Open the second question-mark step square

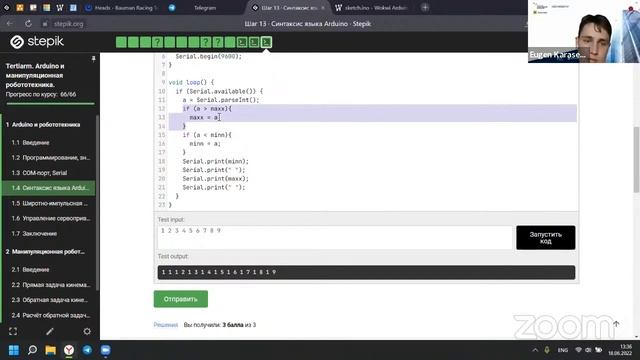(x=206, y=42)
